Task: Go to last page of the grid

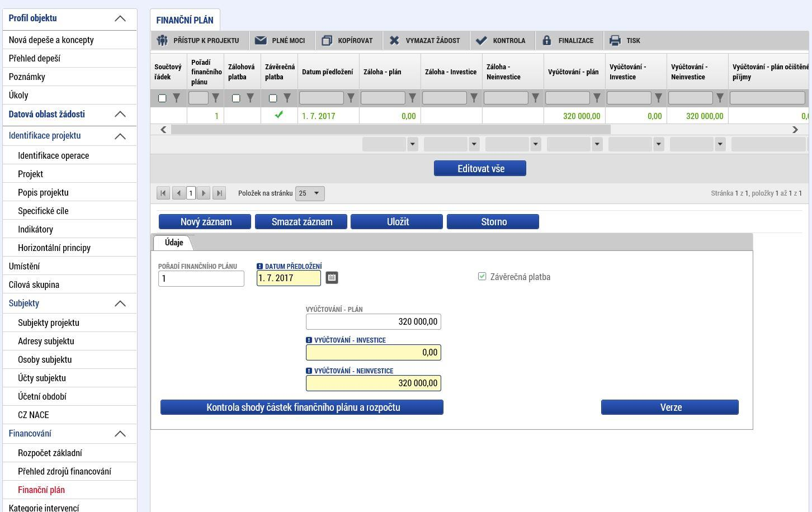Action: point(219,193)
